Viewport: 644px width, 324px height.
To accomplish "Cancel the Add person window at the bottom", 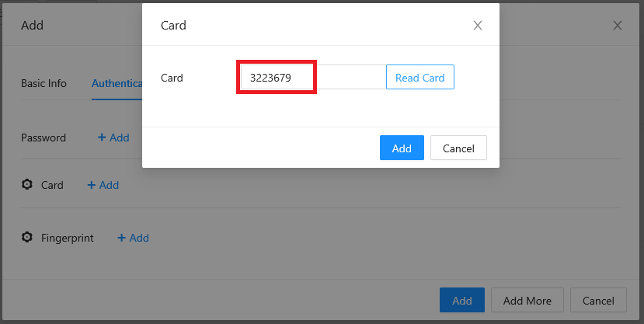I will click(x=598, y=301).
